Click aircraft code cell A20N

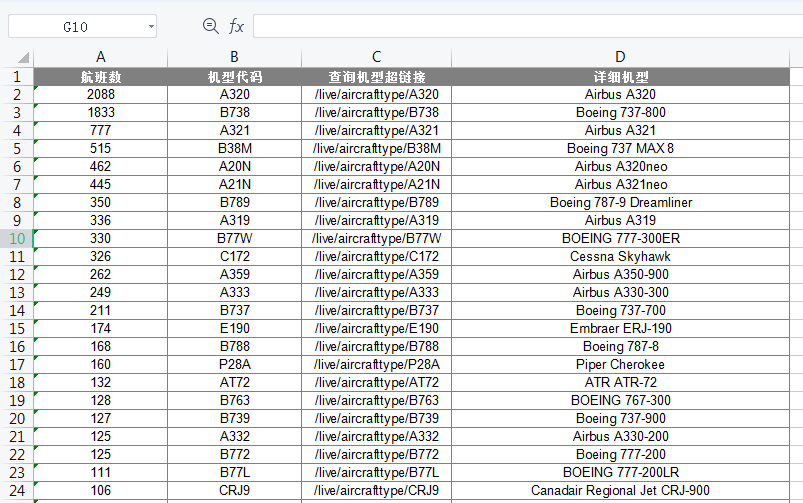(x=235, y=166)
